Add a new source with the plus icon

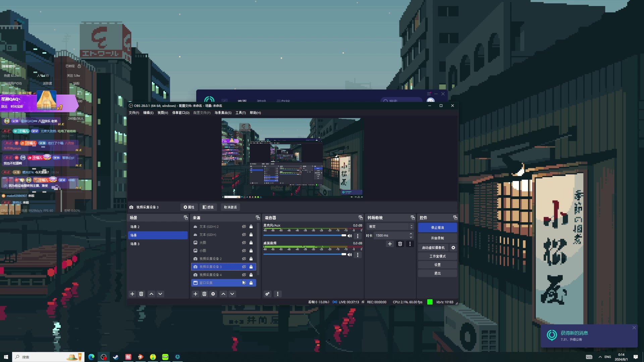pos(196,294)
